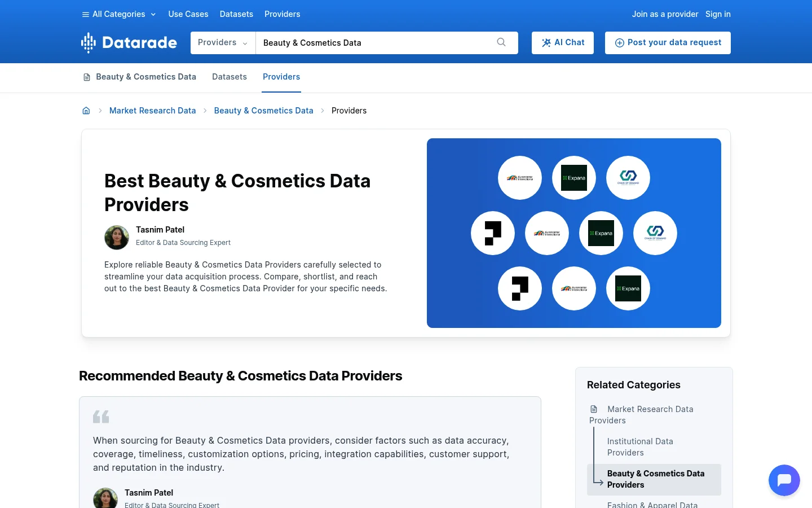Go to Market Research Data breadcrumb
The height and width of the screenshot is (508, 812).
[153, 111]
